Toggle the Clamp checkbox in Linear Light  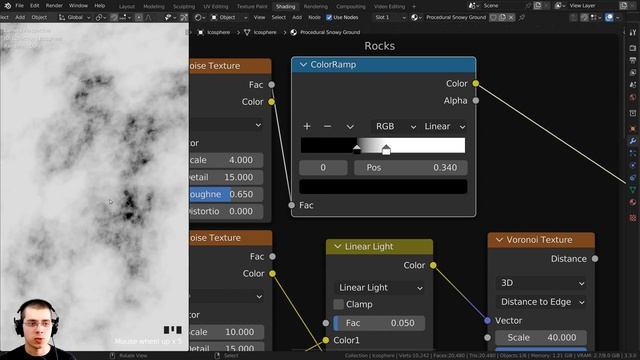[x=338, y=304]
